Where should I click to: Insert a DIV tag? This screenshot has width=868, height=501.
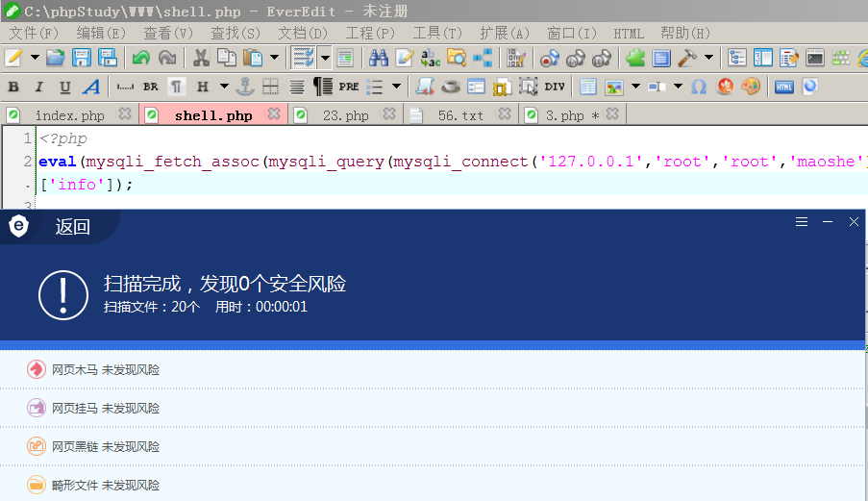coord(555,87)
